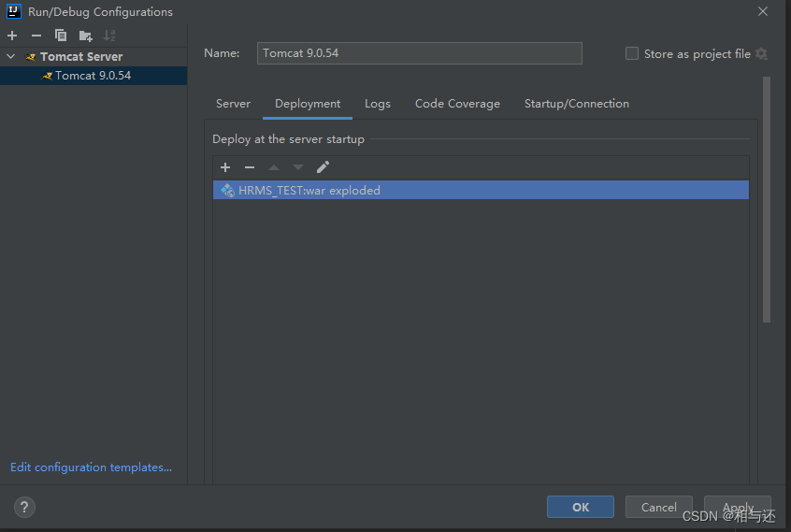This screenshot has width=791, height=532.
Task: Open the Startup/Connection tab
Action: (577, 104)
